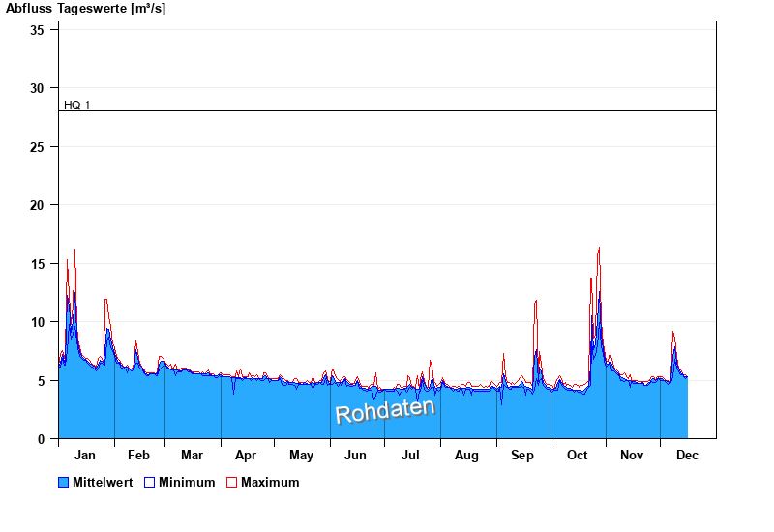Select the Mittelwert legend label
This screenshot has width=774, height=532.
point(103,482)
